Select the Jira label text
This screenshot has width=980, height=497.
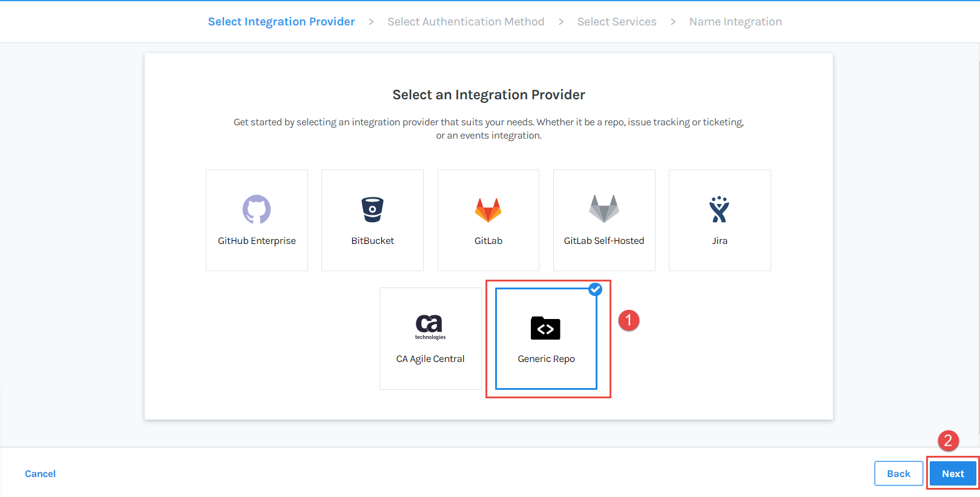(x=720, y=241)
